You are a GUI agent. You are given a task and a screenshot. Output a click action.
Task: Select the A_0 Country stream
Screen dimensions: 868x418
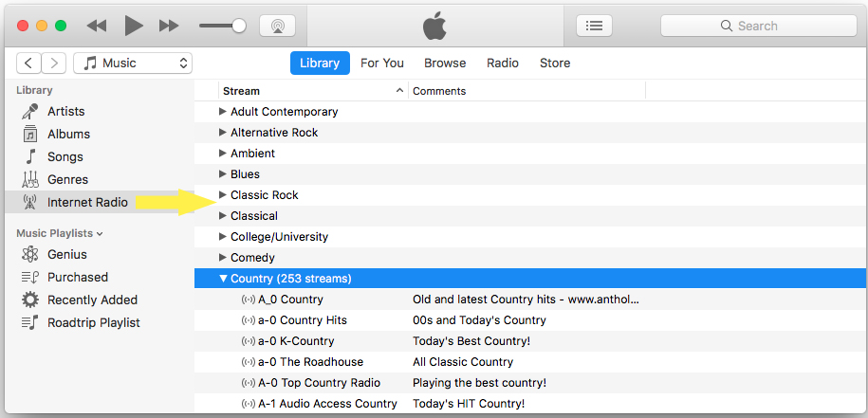click(x=290, y=300)
